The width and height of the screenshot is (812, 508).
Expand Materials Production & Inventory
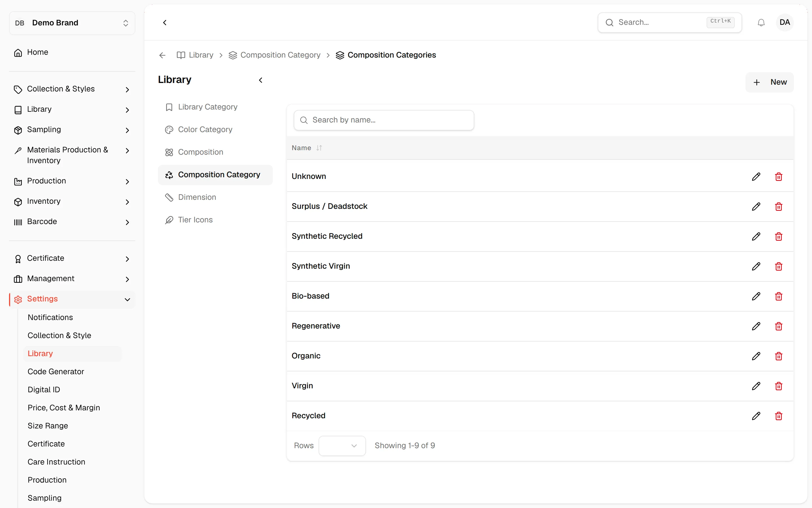pos(72,155)
